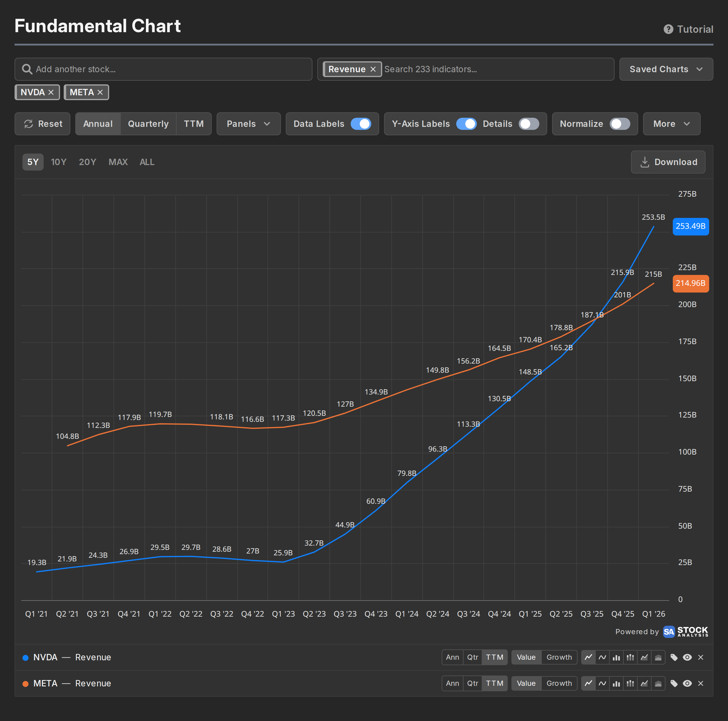
Task: Remove the NVDA stock chip
Action: pyautogui.click(x=51, y=92)
